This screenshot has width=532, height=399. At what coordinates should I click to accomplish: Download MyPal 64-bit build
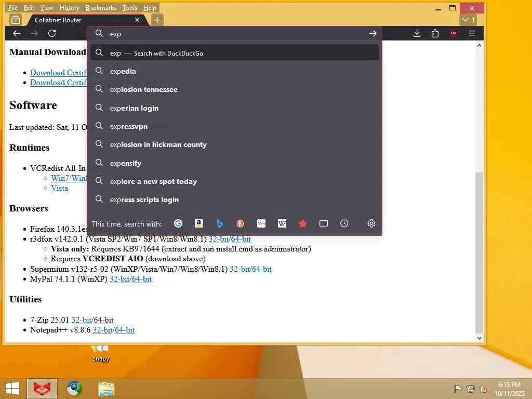tap(142, 279)
